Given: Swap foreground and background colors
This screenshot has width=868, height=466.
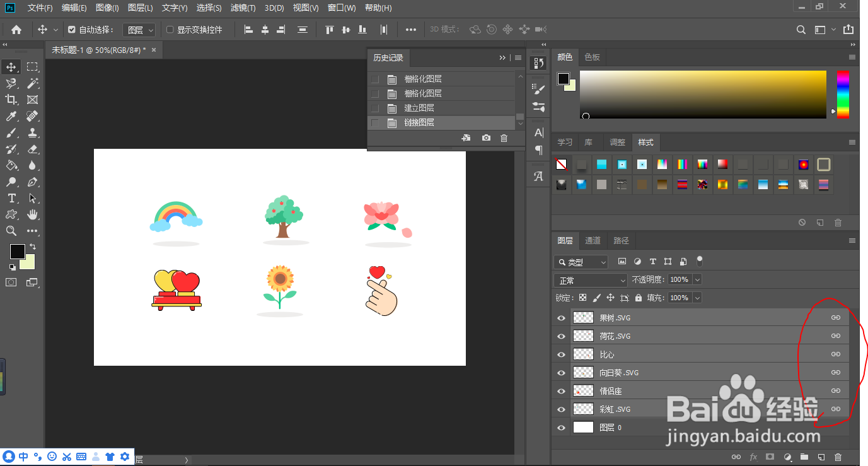Looking at the screenshot, I should point(33,247).
